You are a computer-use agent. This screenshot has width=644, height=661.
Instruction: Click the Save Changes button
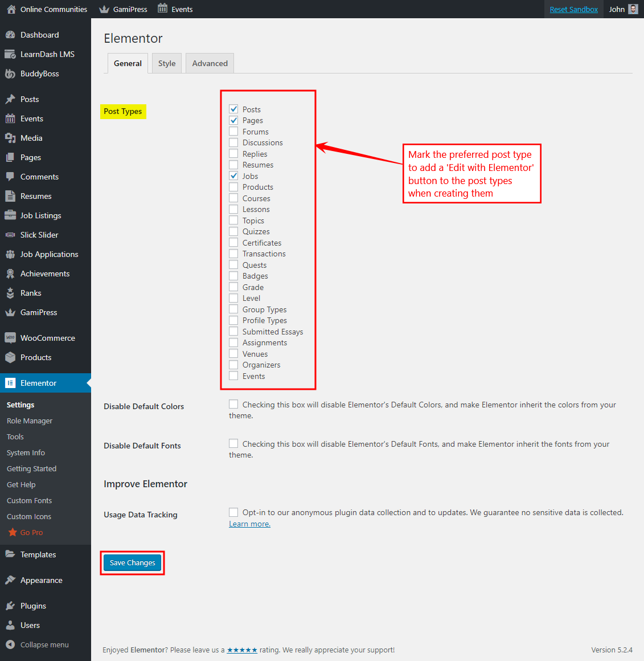[x=132, y=562]
